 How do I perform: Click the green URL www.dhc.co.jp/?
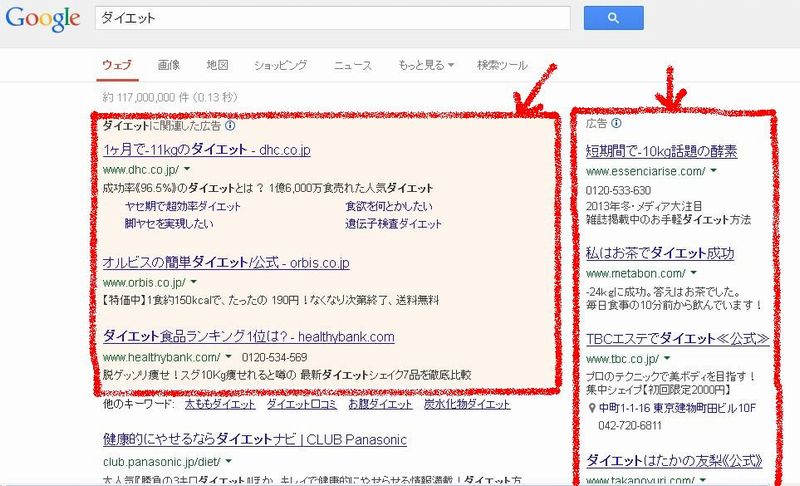click(141, 169)
